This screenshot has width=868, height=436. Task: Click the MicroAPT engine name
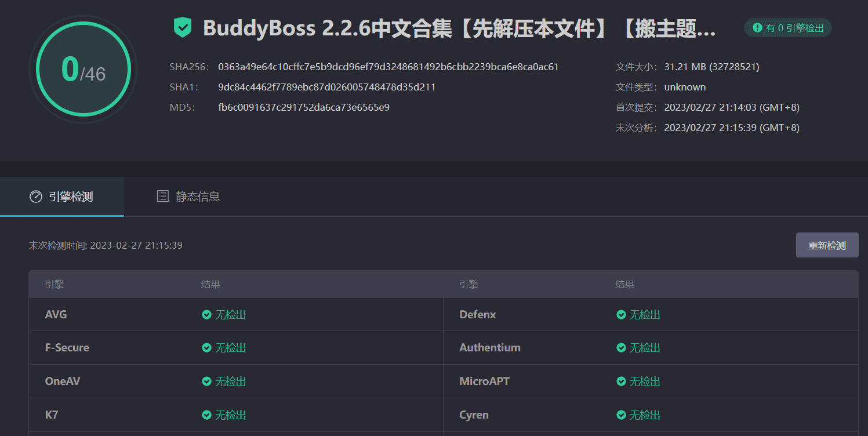pos(485,381)
